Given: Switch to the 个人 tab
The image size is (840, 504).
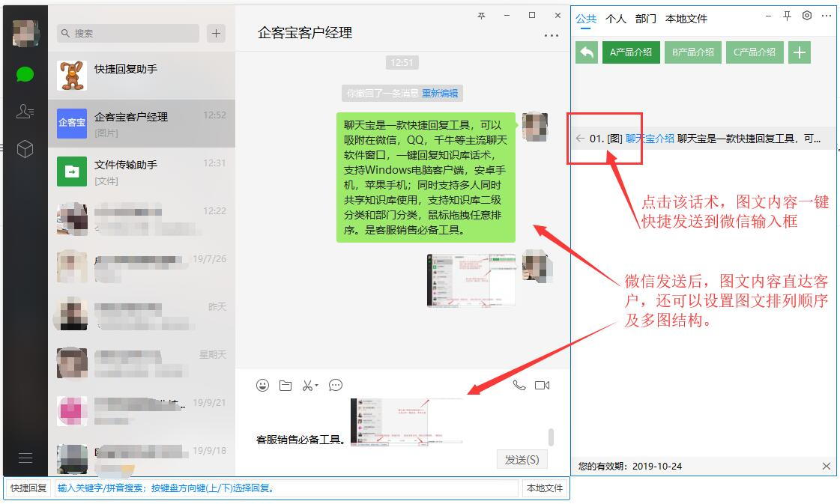Looking at the screenshot, I should tap(615, 19).
